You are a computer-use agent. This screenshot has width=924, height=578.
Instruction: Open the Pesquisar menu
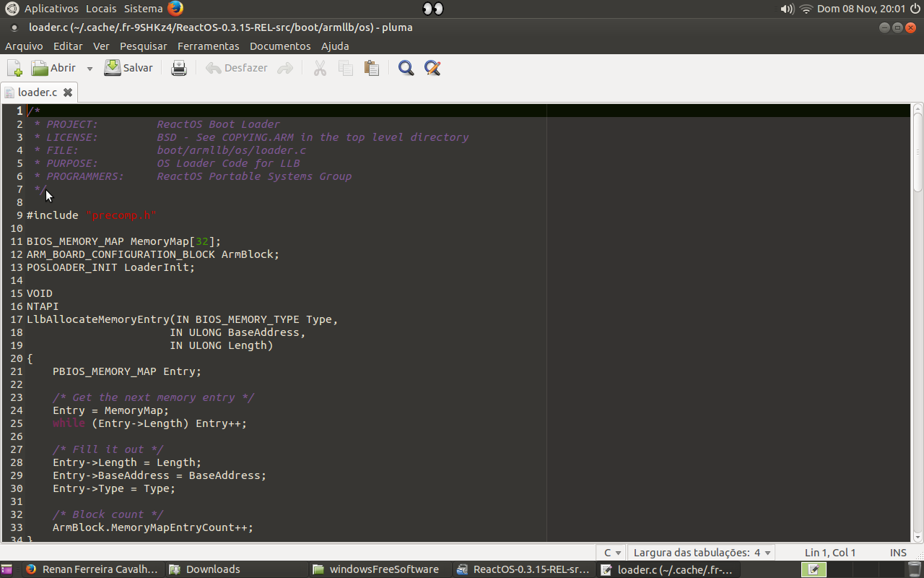[x=143, y=46]
